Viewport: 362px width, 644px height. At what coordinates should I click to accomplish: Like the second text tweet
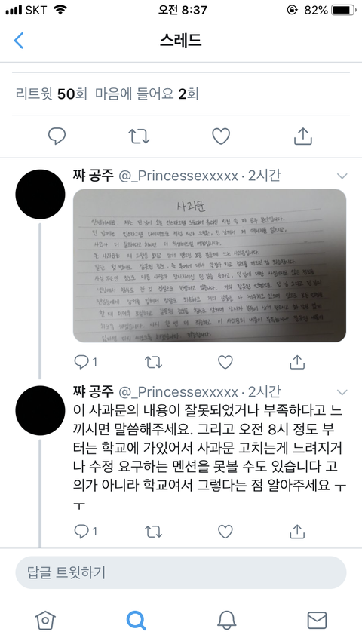[x=225, y=532]
